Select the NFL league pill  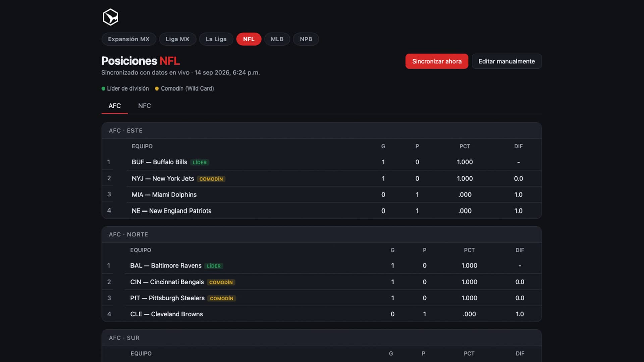pos(249,39)
